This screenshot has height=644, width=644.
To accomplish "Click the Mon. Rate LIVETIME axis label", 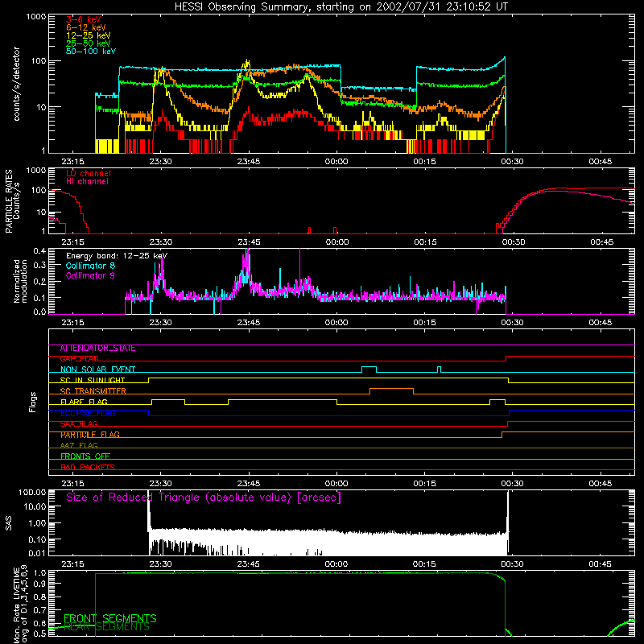I will 21,604.
